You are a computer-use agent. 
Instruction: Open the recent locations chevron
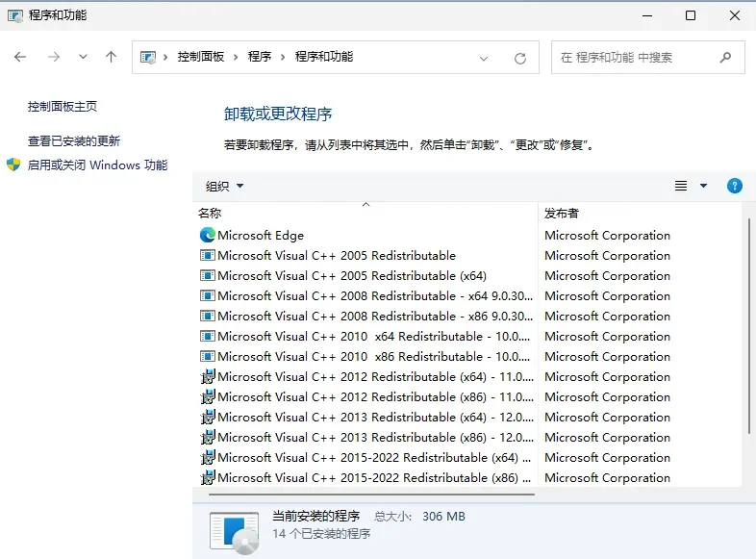point(83,57)
